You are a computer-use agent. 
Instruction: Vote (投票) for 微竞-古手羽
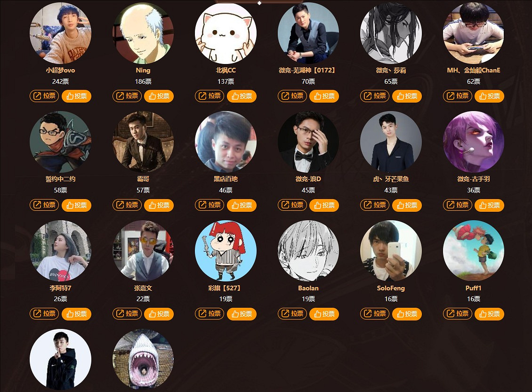coord(489,205)
